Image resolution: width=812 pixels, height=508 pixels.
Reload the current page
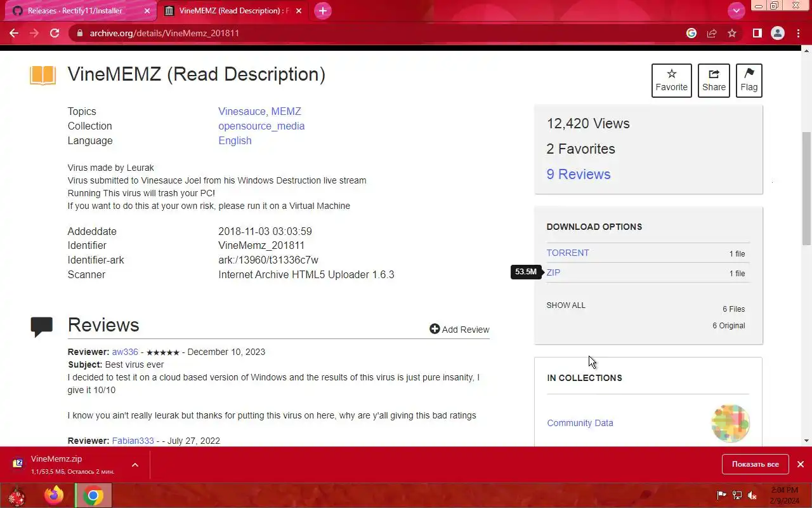tap(55, 33)
